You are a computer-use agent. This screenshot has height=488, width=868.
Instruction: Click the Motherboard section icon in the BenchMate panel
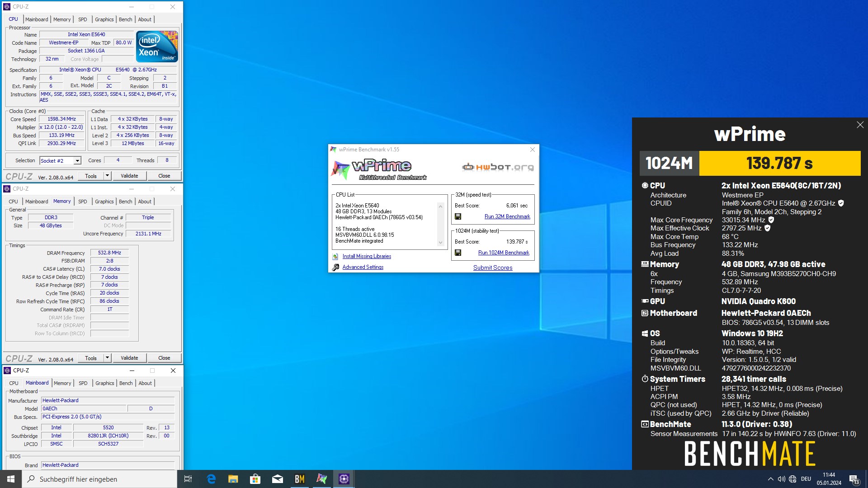(x=645, y=313)
